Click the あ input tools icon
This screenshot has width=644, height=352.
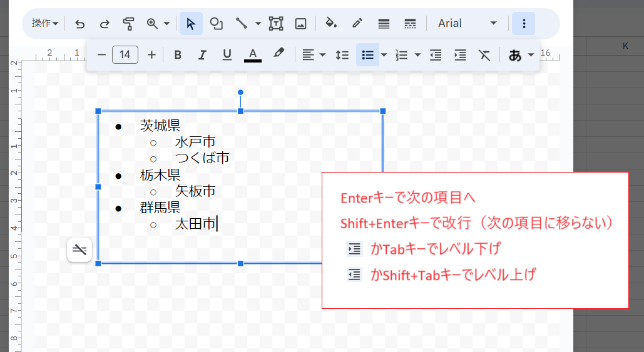point(515,55)
